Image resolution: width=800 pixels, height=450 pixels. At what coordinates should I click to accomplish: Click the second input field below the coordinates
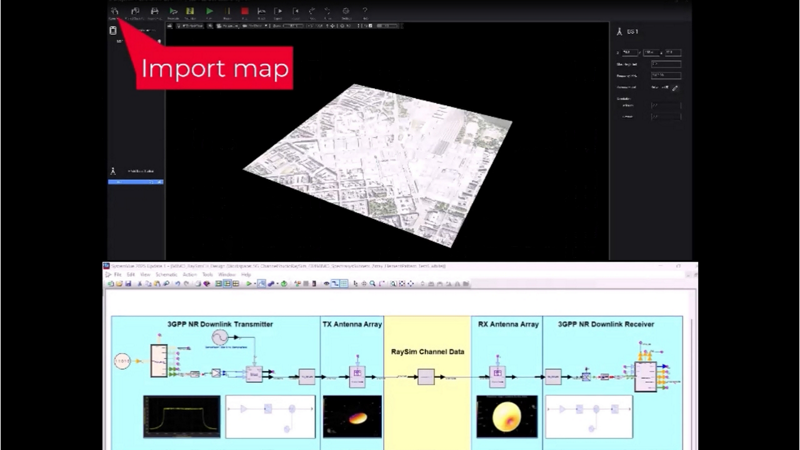tap(666, 76)
